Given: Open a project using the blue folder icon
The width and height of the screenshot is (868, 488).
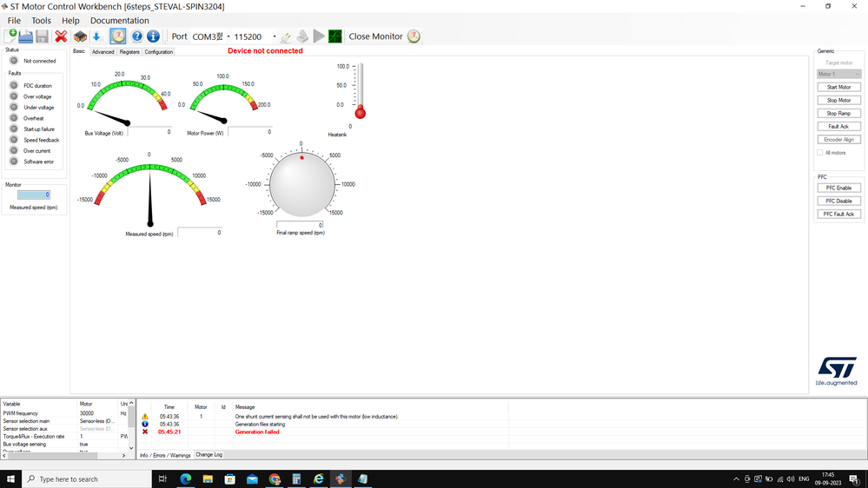Looking at the screenshot, I should pyautogui.click(x=25, y=36).
